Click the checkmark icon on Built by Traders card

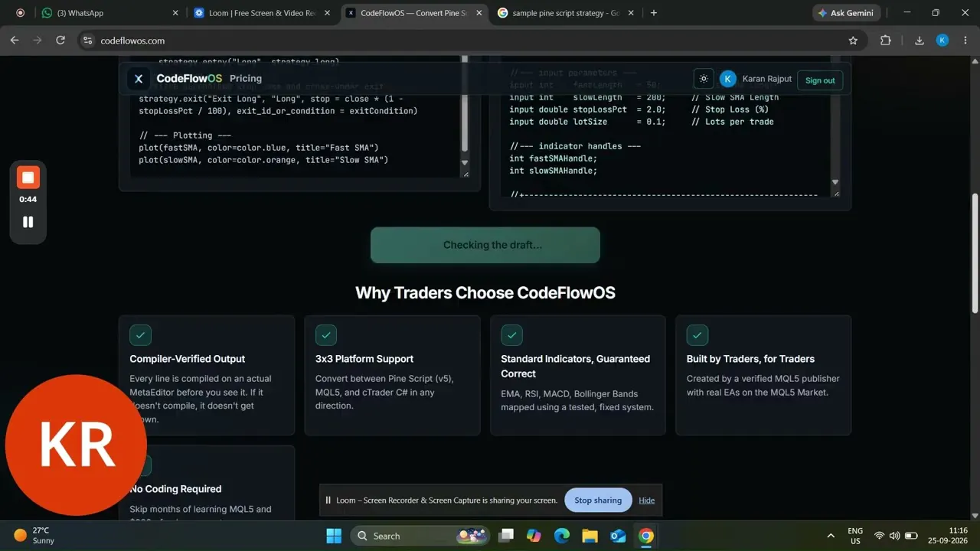pyautogui.click(x=697, y=335)
